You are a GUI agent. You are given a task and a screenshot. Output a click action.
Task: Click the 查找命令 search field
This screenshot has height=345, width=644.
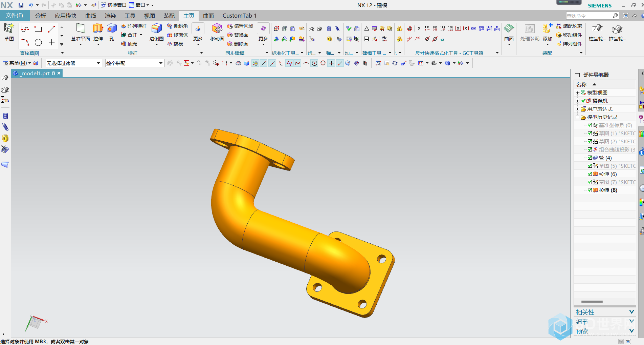click(592, 16)
